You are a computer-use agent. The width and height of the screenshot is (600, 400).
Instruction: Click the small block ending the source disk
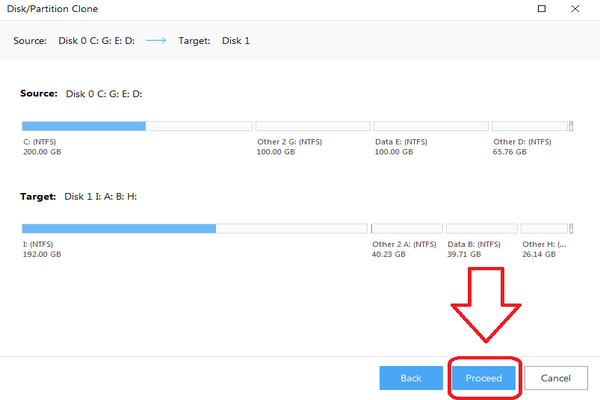pyautogui.click(x=571, y=127)
